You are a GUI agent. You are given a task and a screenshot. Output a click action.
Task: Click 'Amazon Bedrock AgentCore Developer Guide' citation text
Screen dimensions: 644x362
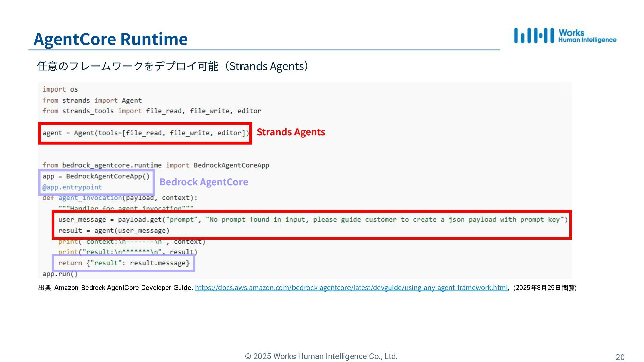[123, 288]
